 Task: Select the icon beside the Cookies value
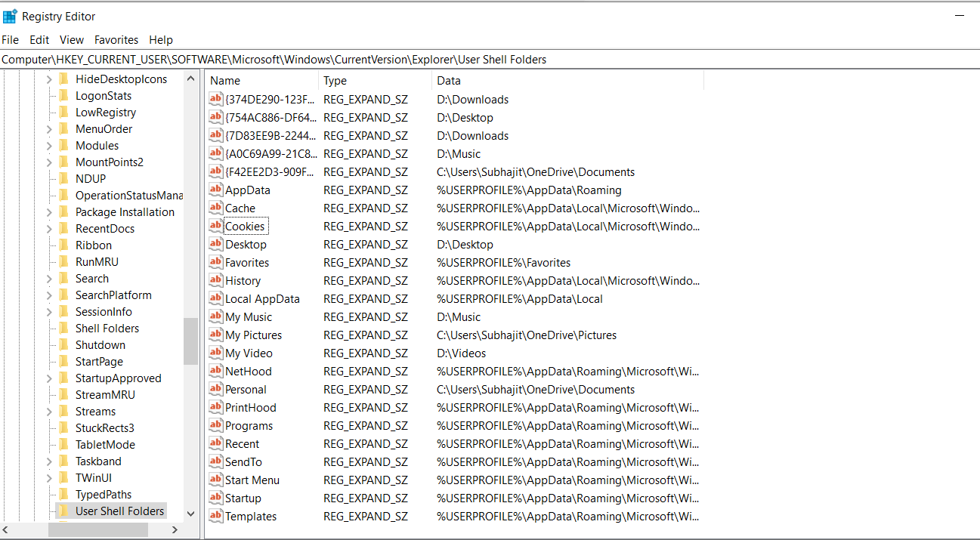tap(216, 227)
